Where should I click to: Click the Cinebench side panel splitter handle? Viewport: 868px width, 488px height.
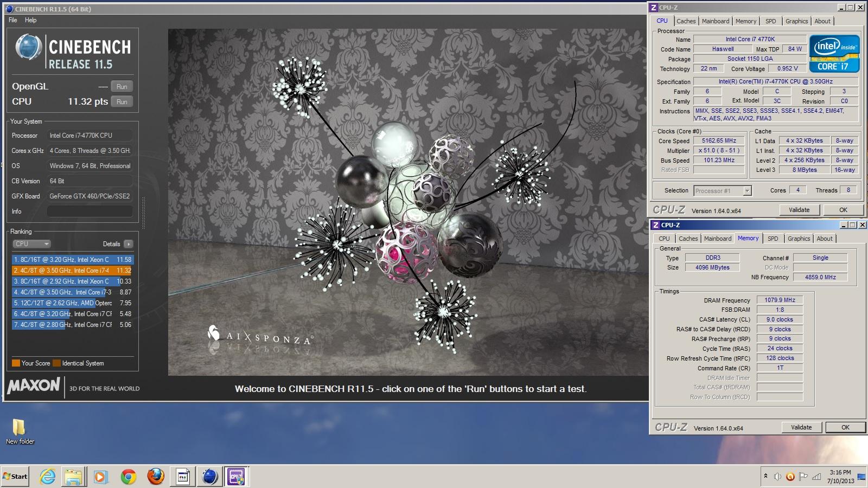point(143,212)
